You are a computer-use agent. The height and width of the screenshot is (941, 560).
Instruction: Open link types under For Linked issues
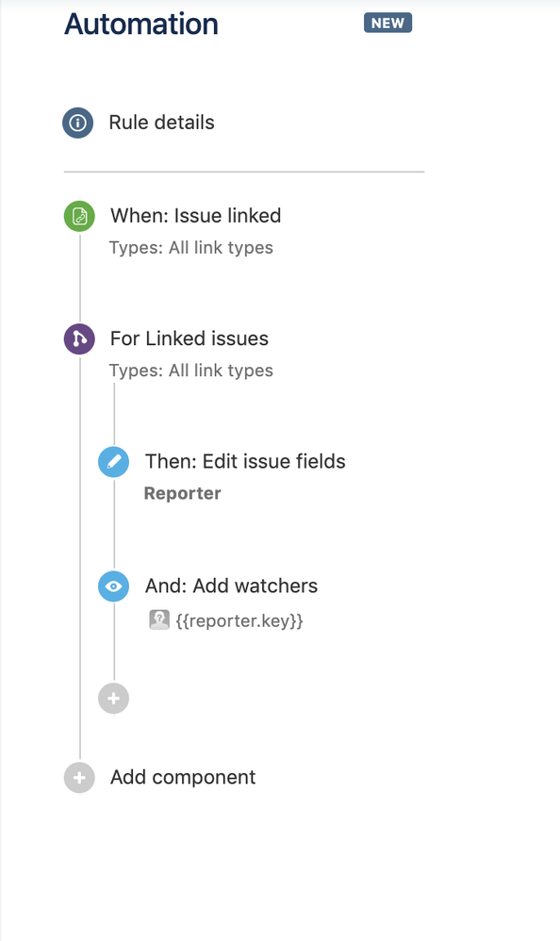click(x=191, y=371)
